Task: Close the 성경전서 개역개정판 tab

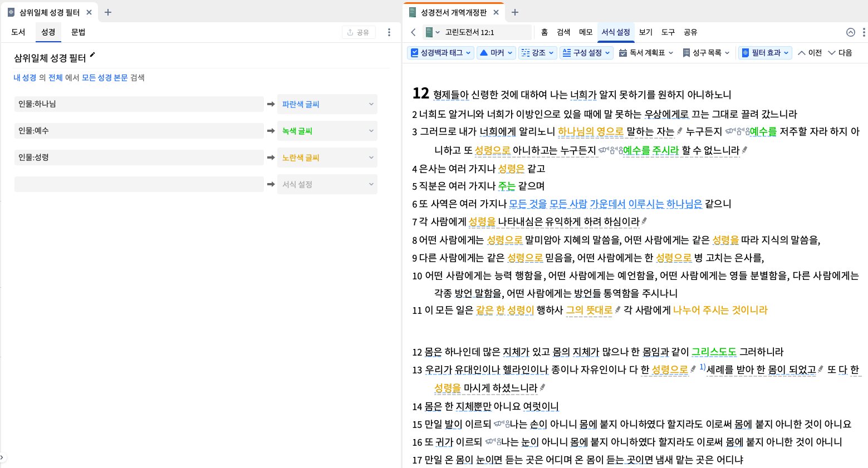Action: click(x=496, y=12)
